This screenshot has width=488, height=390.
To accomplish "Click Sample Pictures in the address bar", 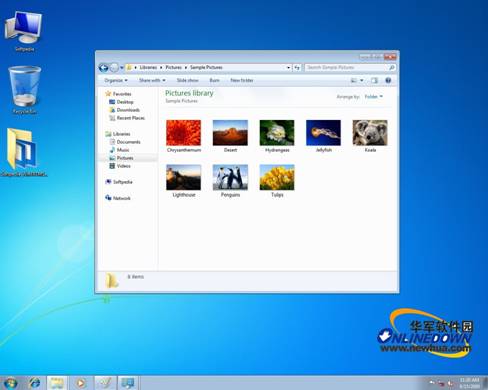I will 206,67.
